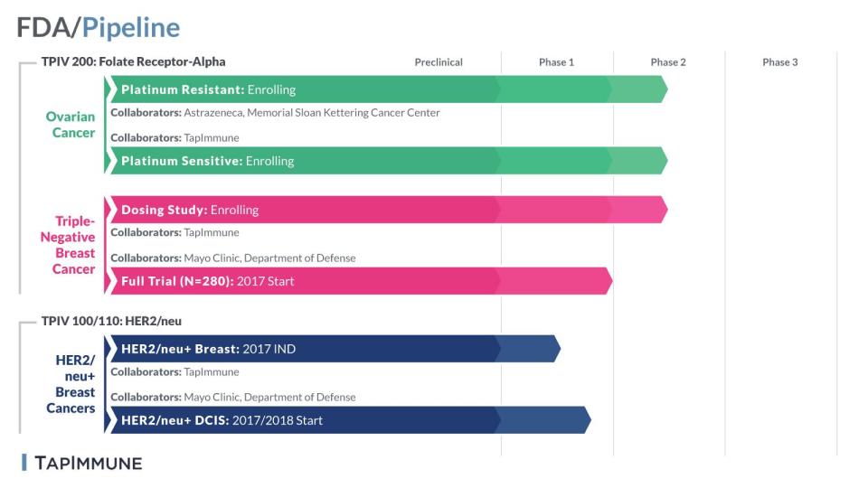
Task: Click the Astrazeneca, Memorial Sloan Kettering collaborators text
Action: [275, 113]
